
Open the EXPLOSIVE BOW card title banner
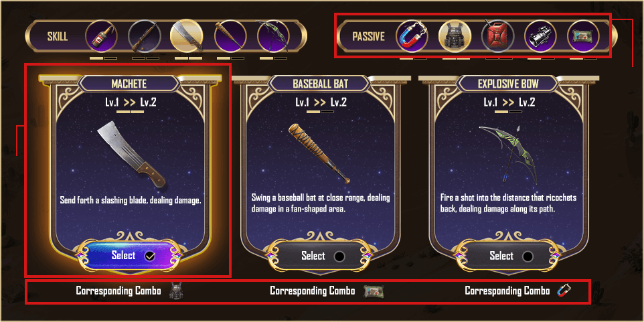(507, 84)
